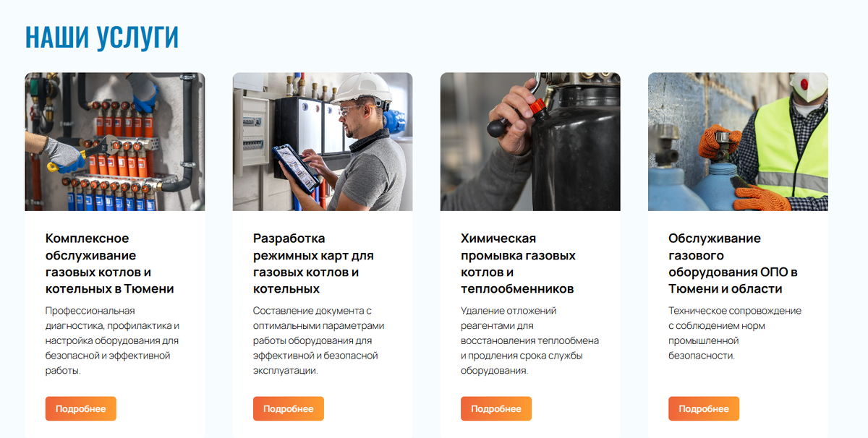Click Подробнее under Комплексное обслуживание
This screenshot has width=868, height=438.
[x=81, y=408]
